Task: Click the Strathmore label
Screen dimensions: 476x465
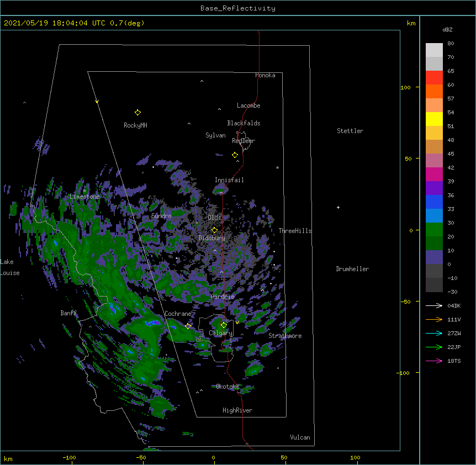Action: 285,336
